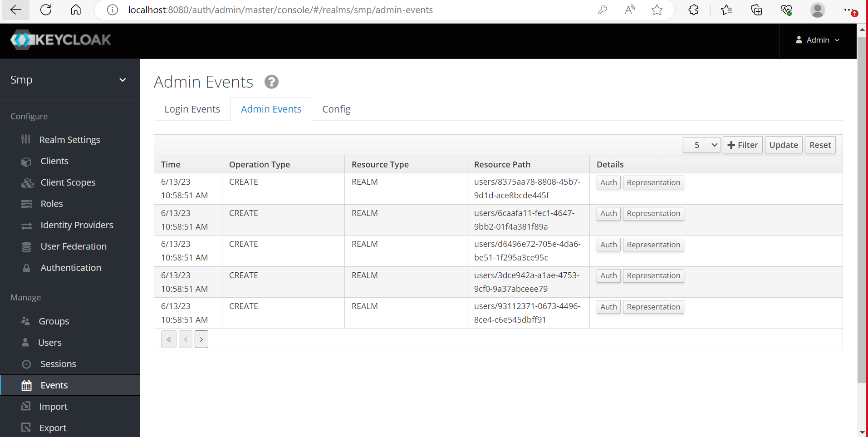This screenshot has height=437, width=868.
Task: Switch to the Login Events tab
Action: pos(192,109)
